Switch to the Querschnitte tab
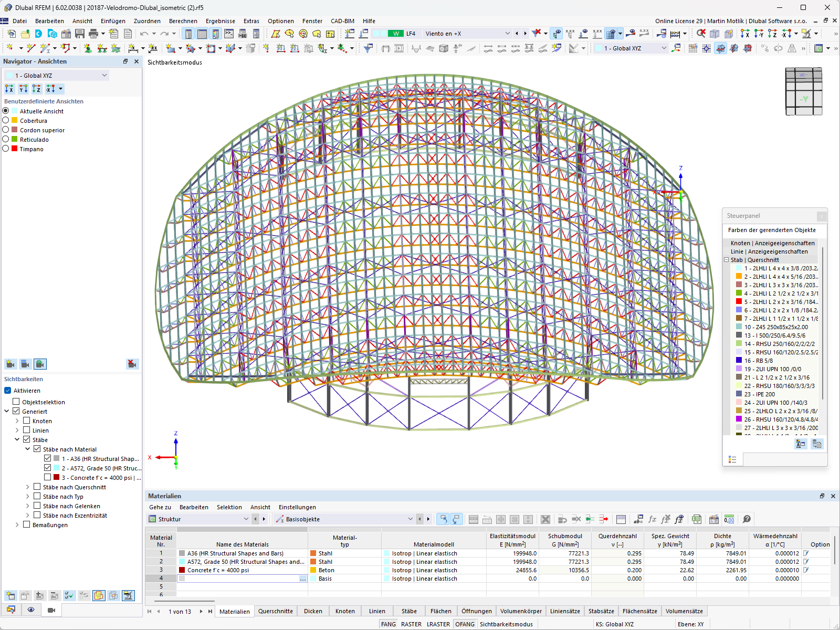Viewport: 840px width, 630px height. [276, 611]
